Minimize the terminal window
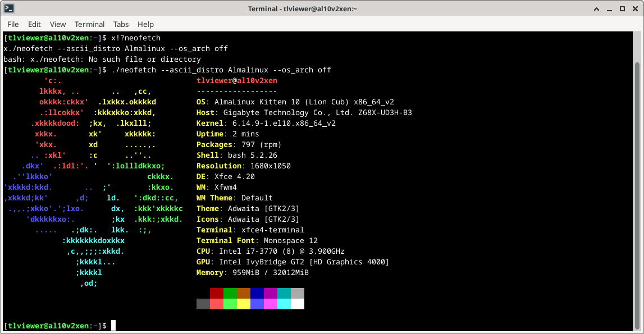The image size is (644, 334). point(610,9)
